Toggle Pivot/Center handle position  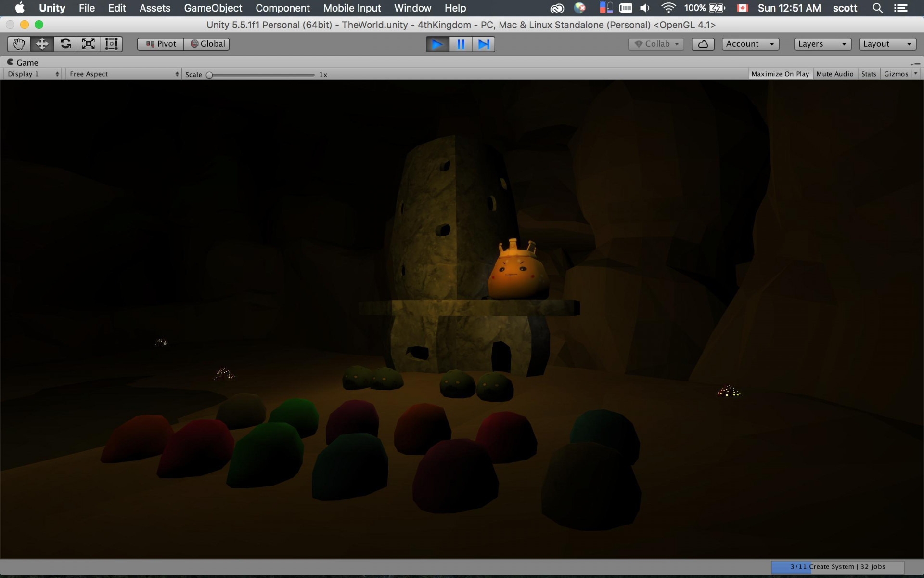click(x=161, y=44)
